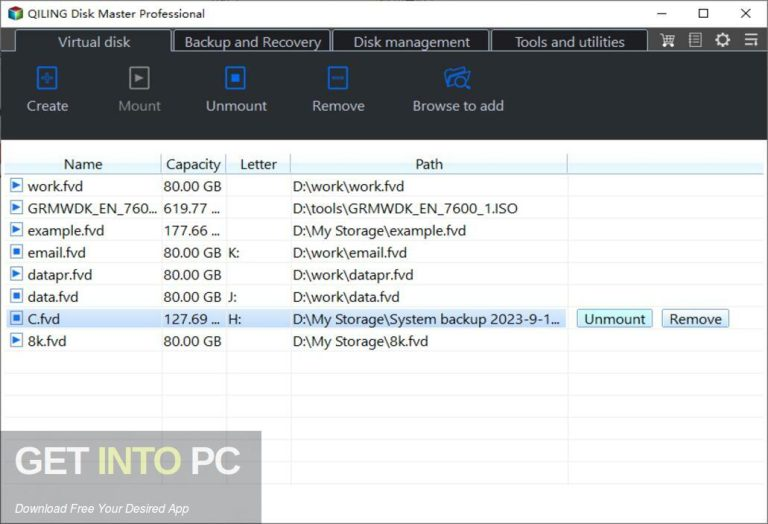Click the 619.77 capacity value
Viewport: 768px width, 524px height.
point(192,208)
